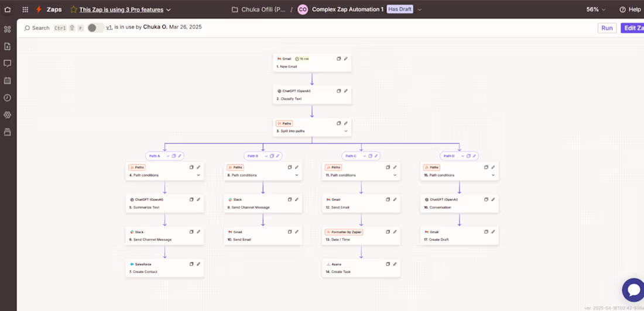Expand the Path A dropdown chevron
Viewport: 644px width, 311px height.
pos(168,156)
